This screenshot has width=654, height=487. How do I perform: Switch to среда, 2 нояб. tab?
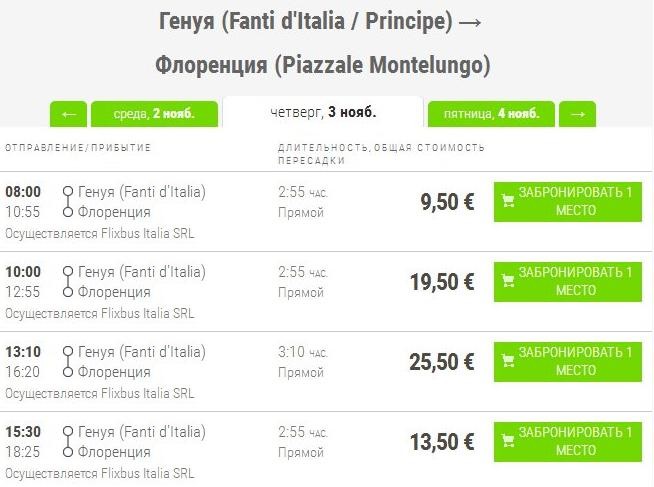coord(154,114)
